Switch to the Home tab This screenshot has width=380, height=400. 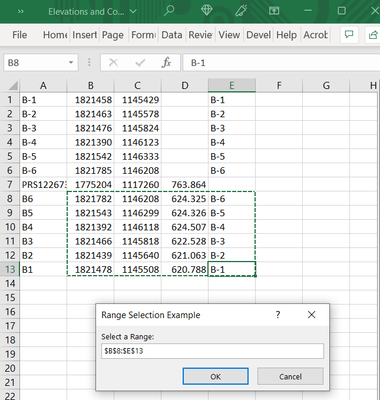click(55, 35)
